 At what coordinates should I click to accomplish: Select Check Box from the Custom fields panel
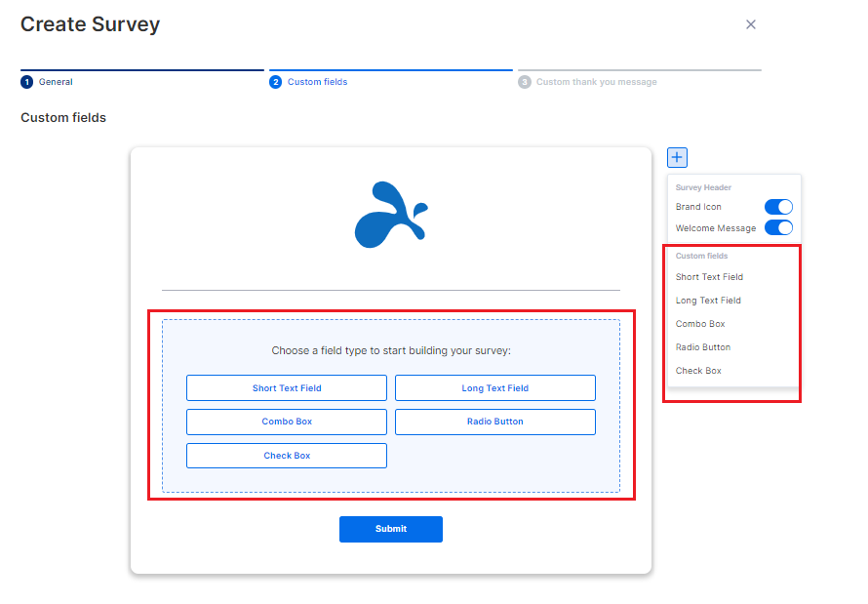click(x=698, y=370)
